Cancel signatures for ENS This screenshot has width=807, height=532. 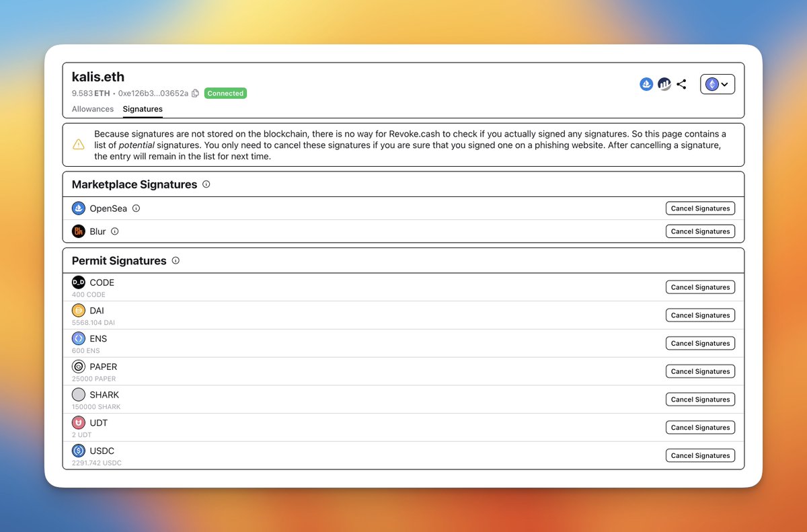[700, 343]
